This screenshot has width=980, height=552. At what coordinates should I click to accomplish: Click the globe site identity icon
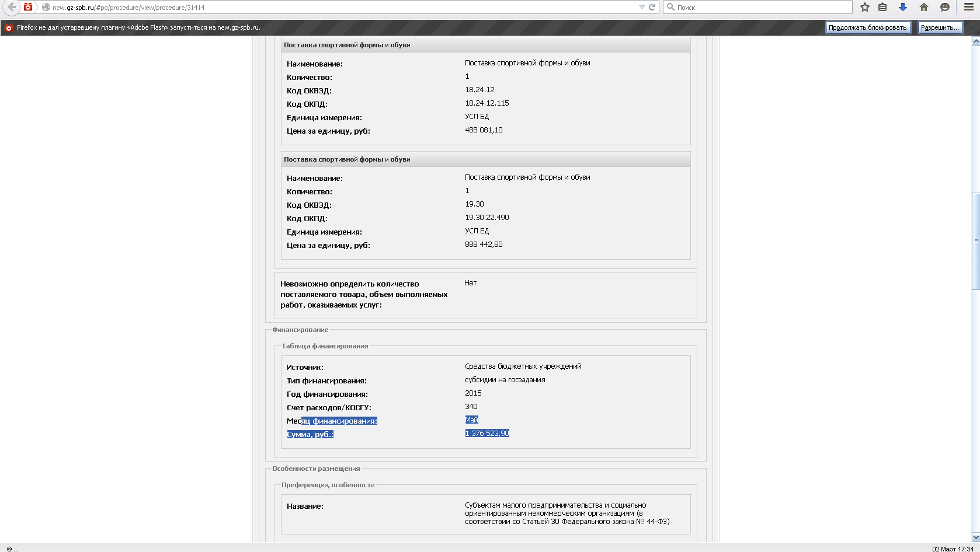[x=46, y=8]
